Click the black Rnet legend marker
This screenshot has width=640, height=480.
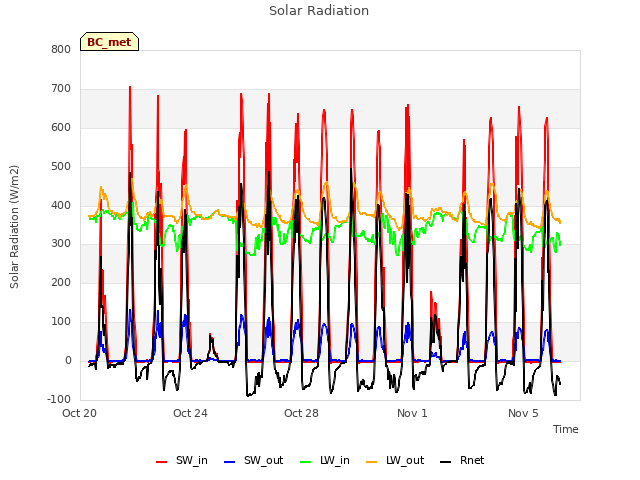[x=446, y=462]
